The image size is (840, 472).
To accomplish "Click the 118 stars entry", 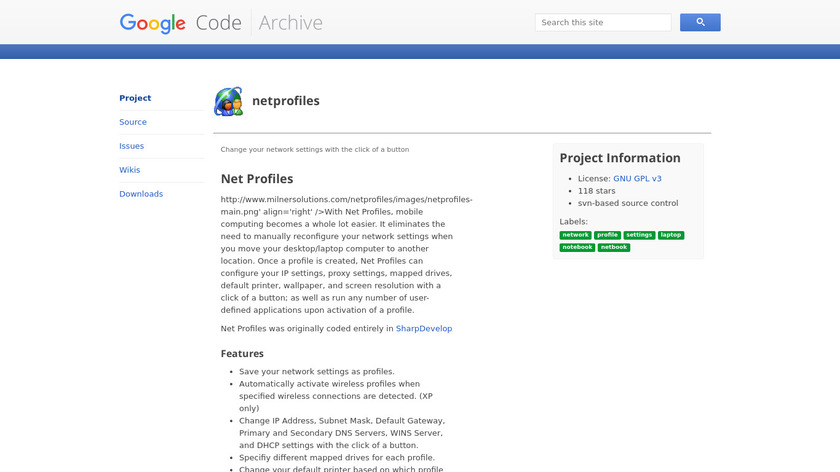I will tap(596, 191).
